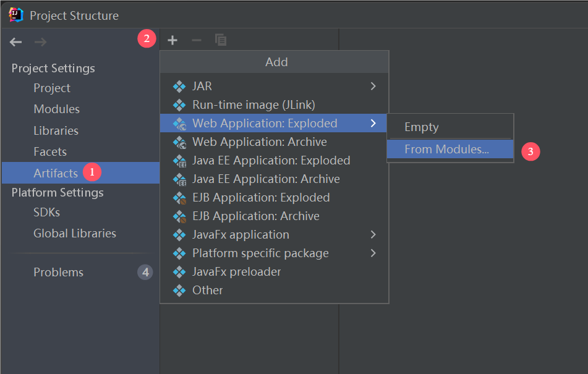Screen dimensions: 588x374
Task: Click the EJB Application: Exploded icon
Action: [x=179, y=198]
